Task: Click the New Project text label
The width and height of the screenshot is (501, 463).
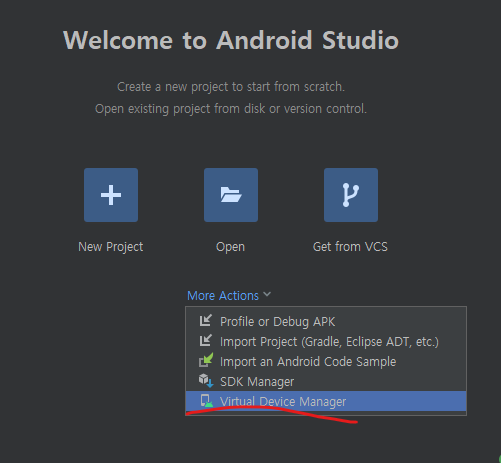Action: tap(111, 247)
